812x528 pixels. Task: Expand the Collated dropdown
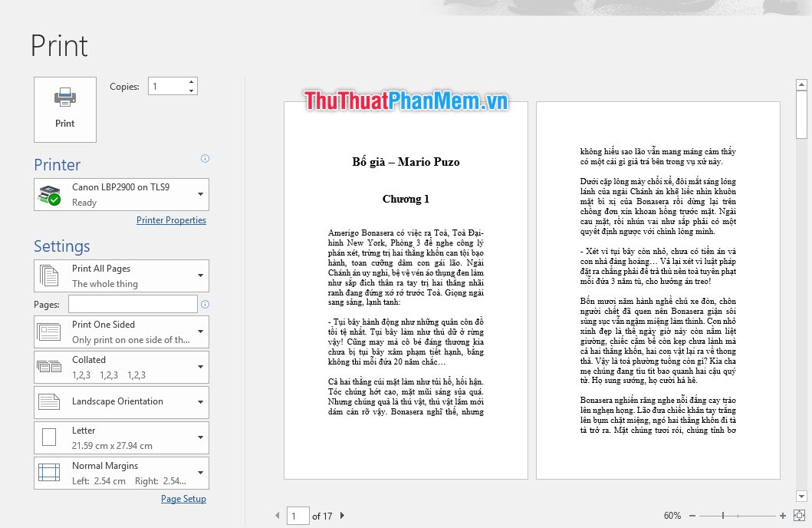121,367
